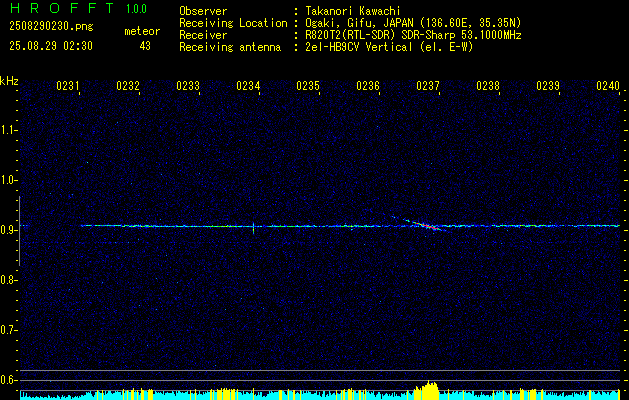Click the Observer name Takanori Kawachi
The height and width of the screenshot is (400, 629).
coord(353,11)
